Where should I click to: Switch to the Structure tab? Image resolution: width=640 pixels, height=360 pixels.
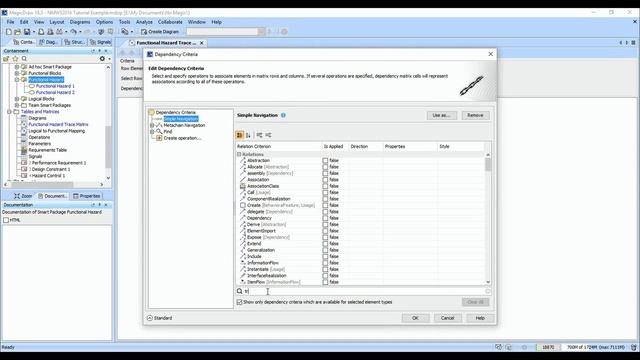tap(74, 42)
